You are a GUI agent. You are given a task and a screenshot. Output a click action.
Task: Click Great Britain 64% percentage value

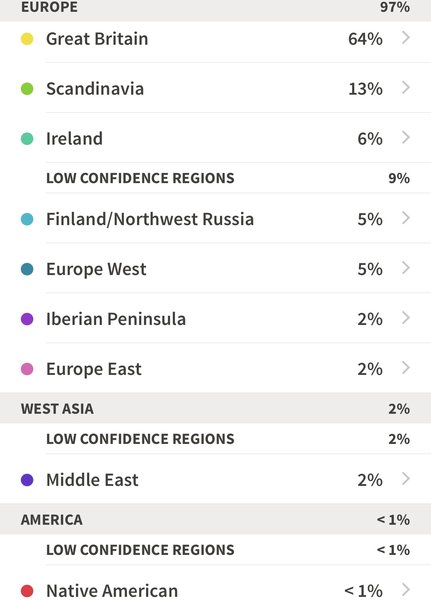pos(365,39)
